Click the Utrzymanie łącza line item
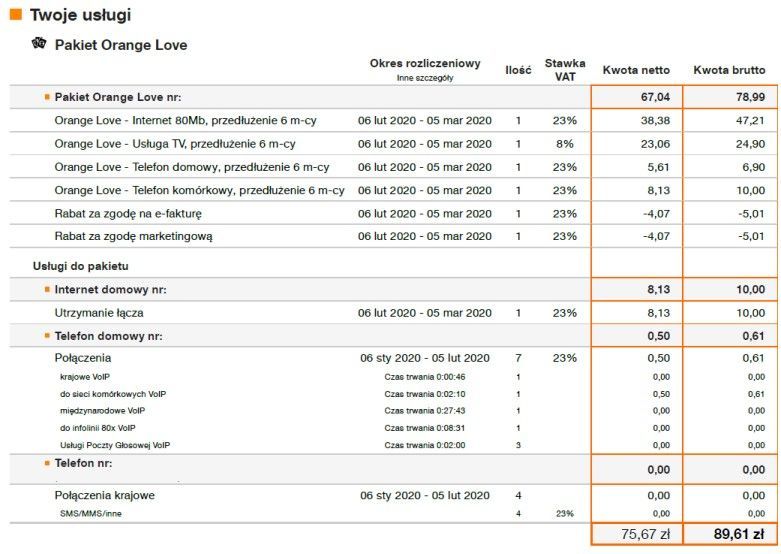Viewport: 781px width, 554px height. pyautogui.click(x=102, y=313)
